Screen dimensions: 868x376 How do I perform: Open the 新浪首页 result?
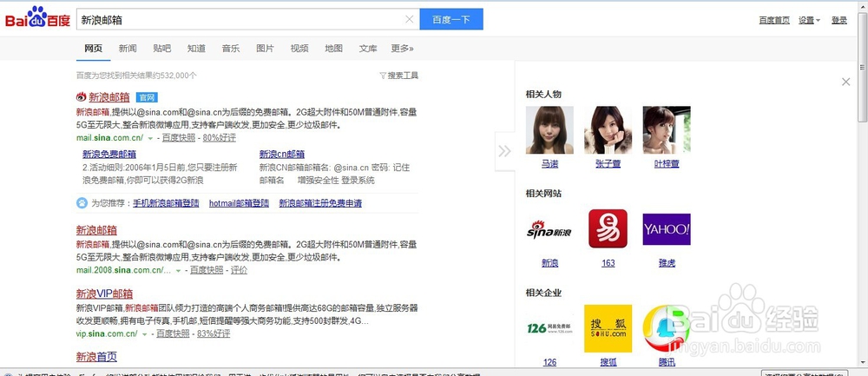point(96,357)
